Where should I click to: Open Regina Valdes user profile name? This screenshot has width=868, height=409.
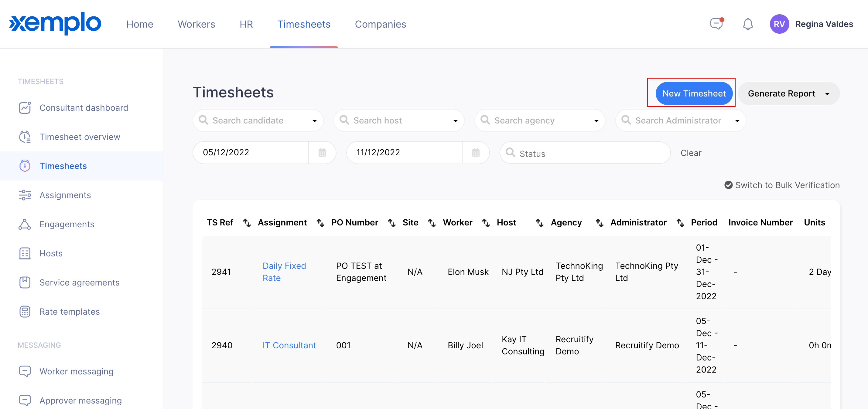(824, 24)
